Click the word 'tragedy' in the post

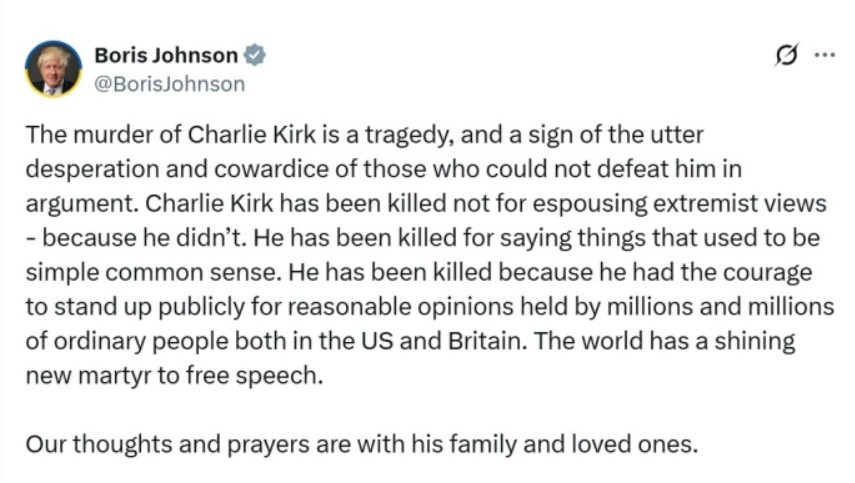click(408, 135)
